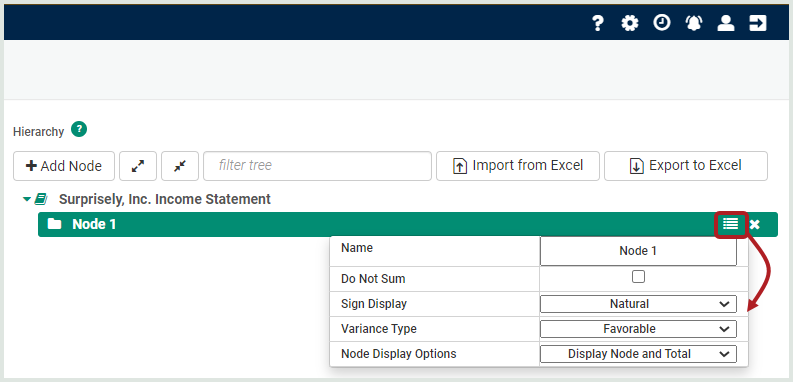Click the Node 1 folder icon
This screenshot has width=793, height=382.
[x=54, y=224]
